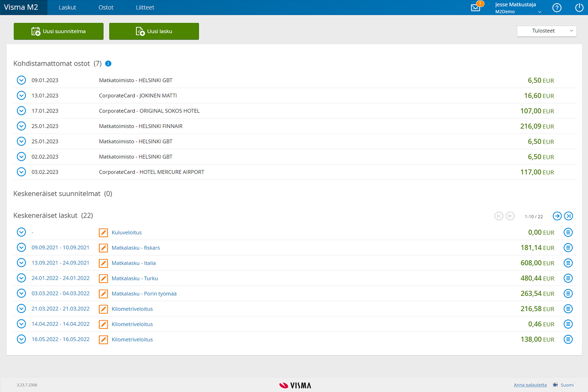Open Kilometriveloitus link dated 21.03.2022
This screenshot has width=588, height=392.
point(132,309)
